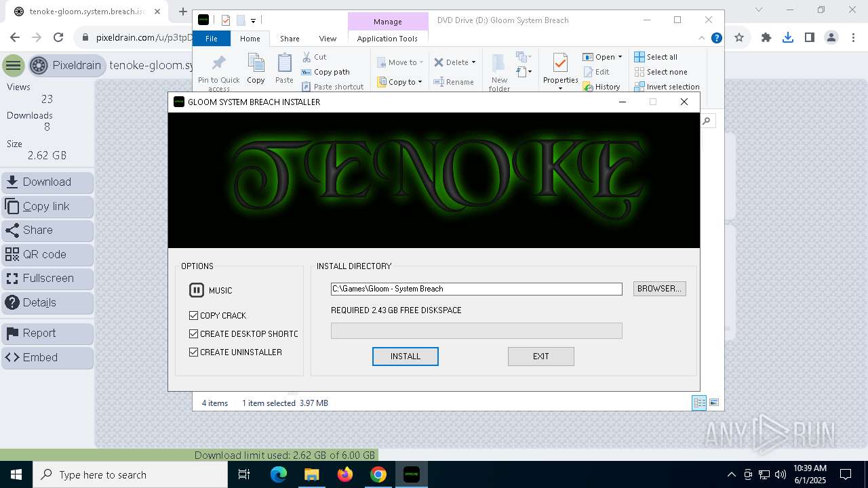This screenshot has width=868, height=488.
Task: Click Select all in the ribbon
Action: [x=656, y=57]
